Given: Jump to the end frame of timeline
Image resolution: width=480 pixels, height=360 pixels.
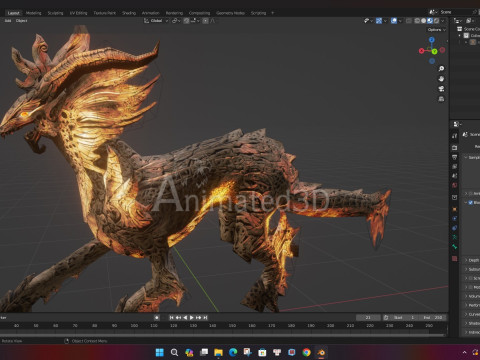Looking at the screenshot, I should coord(205,318).
